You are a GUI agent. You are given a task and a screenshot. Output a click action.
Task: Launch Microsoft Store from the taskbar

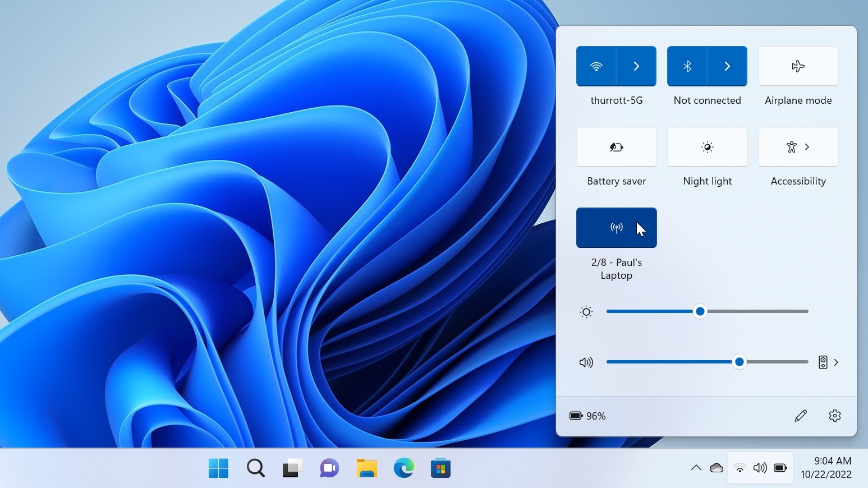point(440,468)
